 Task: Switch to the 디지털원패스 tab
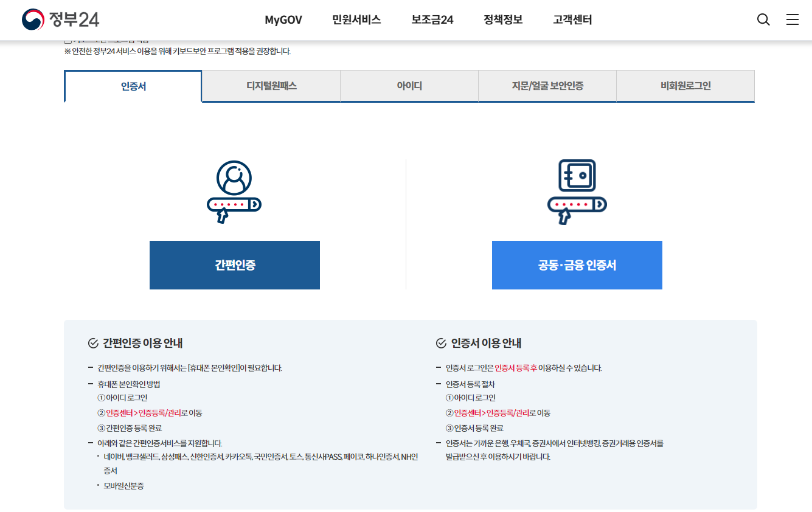271,86
